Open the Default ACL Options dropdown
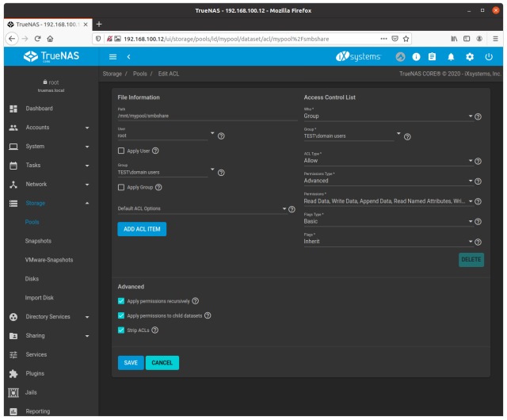This screenshot has width=507, height=420. [201, 209]
